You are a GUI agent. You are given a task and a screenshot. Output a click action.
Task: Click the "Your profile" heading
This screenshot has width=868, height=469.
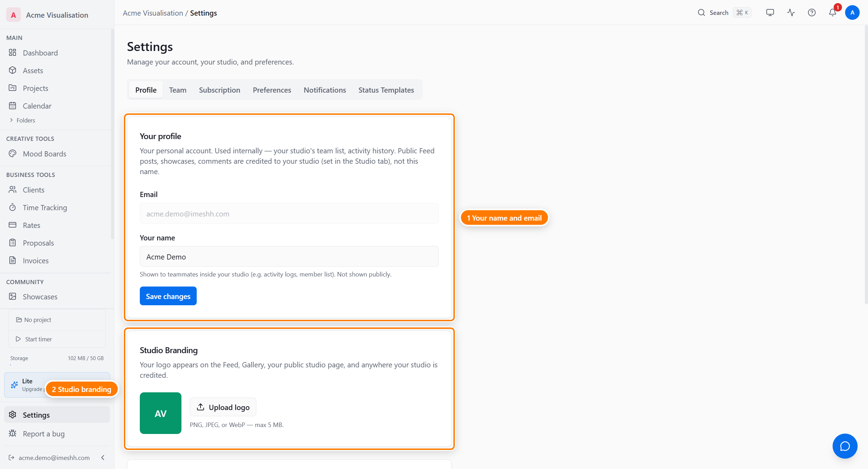(160, 136)
